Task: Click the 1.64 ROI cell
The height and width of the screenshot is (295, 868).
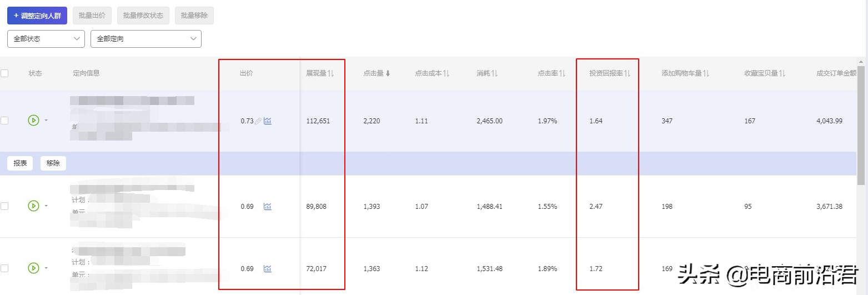Action: pyautogui.click(x=596, y=121)
